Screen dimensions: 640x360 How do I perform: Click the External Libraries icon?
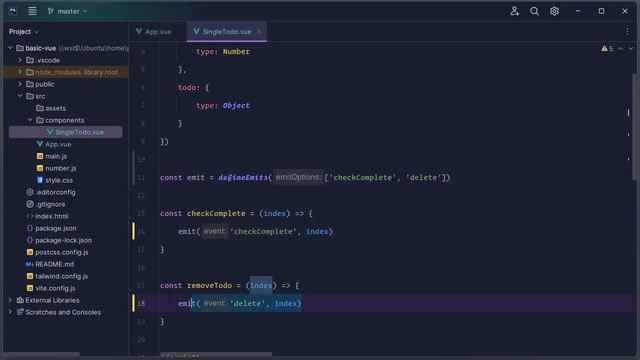pos(20,300)
